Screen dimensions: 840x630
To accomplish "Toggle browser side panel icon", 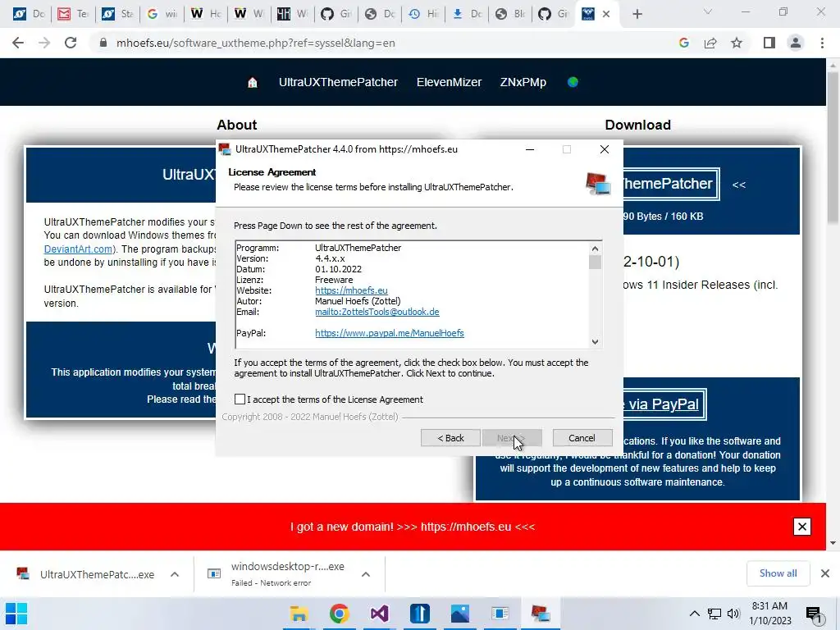I will [x=769, y=43].
